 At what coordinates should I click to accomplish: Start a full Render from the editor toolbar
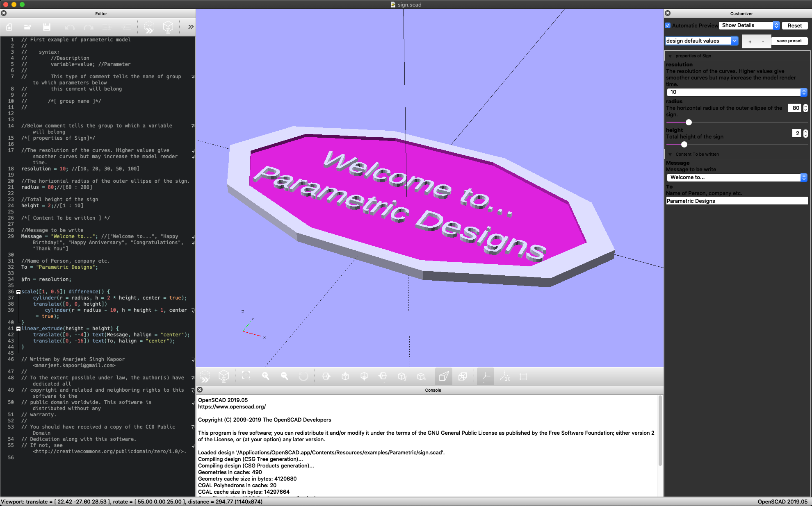pos(168,27)
